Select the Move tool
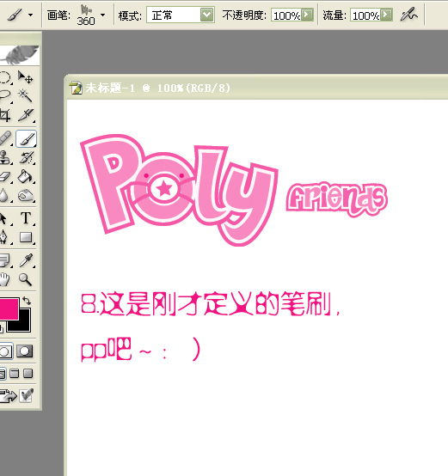Image resolution: width=448 pixels, height=476 pixels. [26, 77]
